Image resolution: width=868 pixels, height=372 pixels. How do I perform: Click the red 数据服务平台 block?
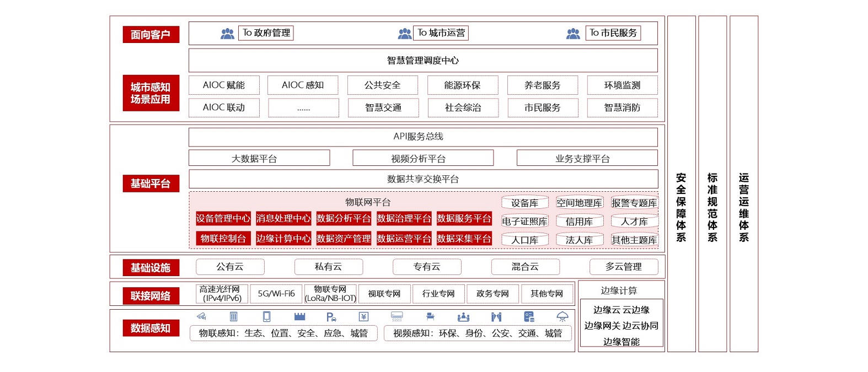coord(464,218)
